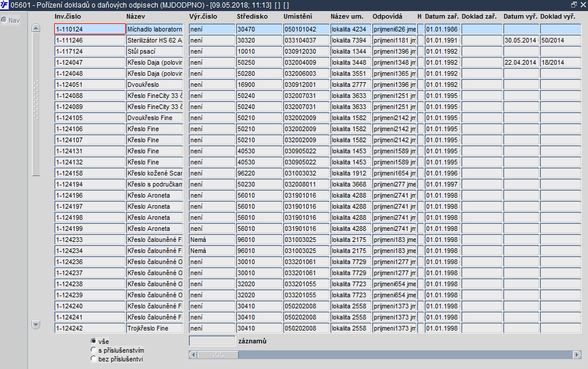Click the 'Umístění' column header
Image resolution: width=588 pixels, height=369 pixels.
point(297,16)
